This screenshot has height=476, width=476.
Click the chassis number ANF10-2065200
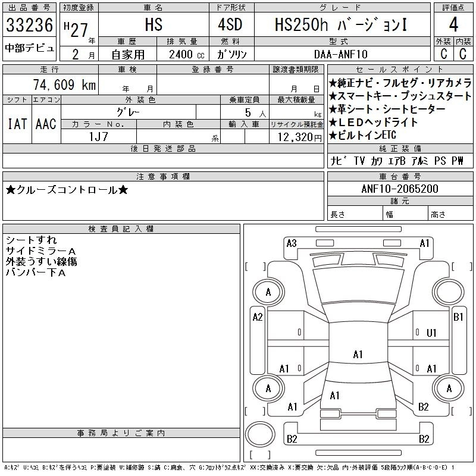coord(400,189)
